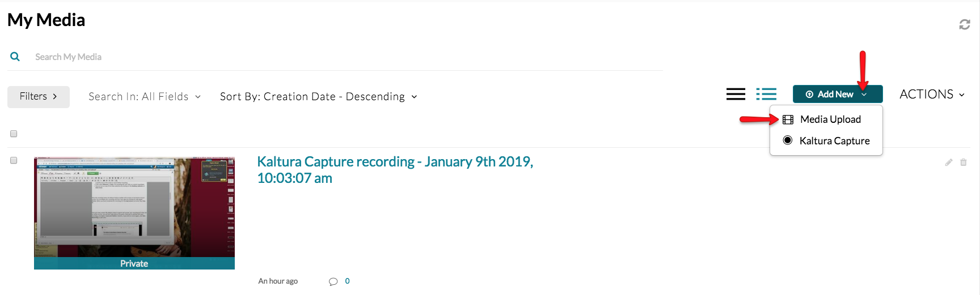Click the Add New button
This screenshot has width=980, height=295.
point(838,94)
